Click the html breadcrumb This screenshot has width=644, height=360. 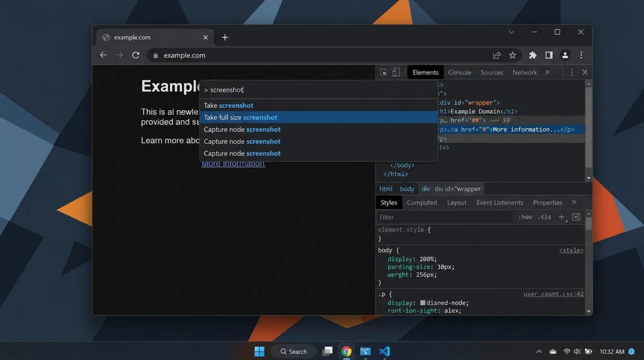pos(386,189)
